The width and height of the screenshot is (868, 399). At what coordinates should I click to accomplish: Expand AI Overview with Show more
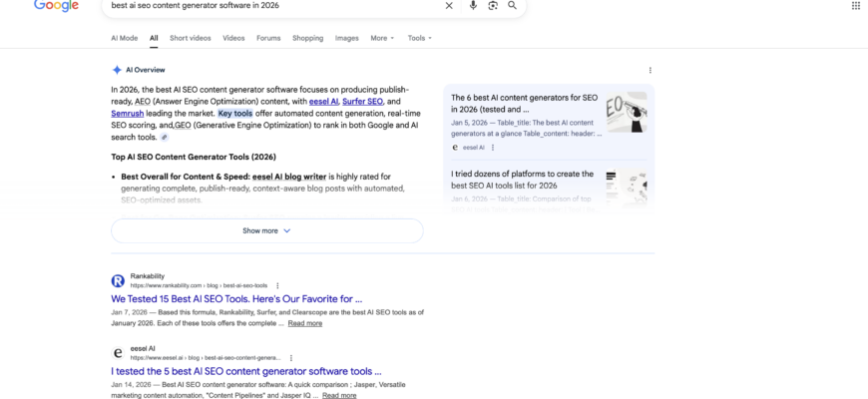(x=266, y=230)
